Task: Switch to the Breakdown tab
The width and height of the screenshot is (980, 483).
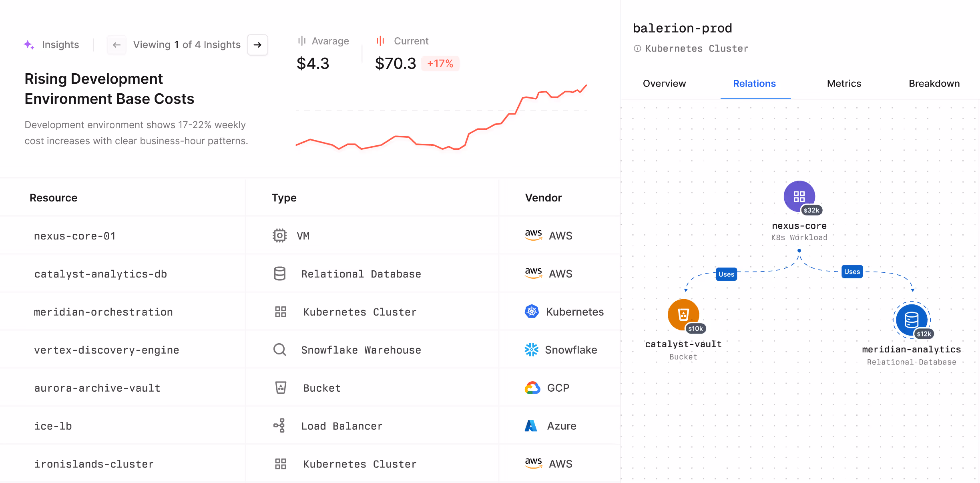Action: point(934,83)
